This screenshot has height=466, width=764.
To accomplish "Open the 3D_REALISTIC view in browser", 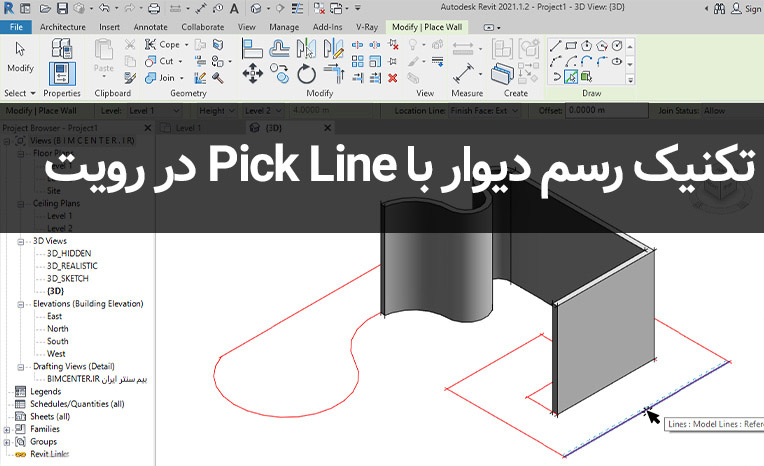I will click(x=72, y=266).
